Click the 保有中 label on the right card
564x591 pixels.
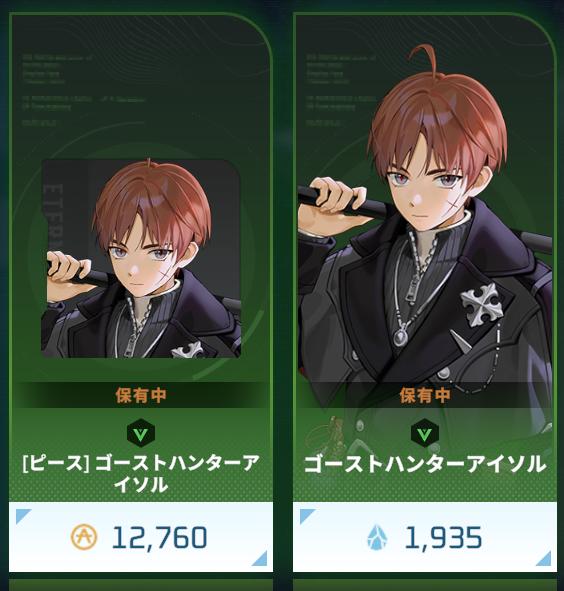[x=425, y=395]
